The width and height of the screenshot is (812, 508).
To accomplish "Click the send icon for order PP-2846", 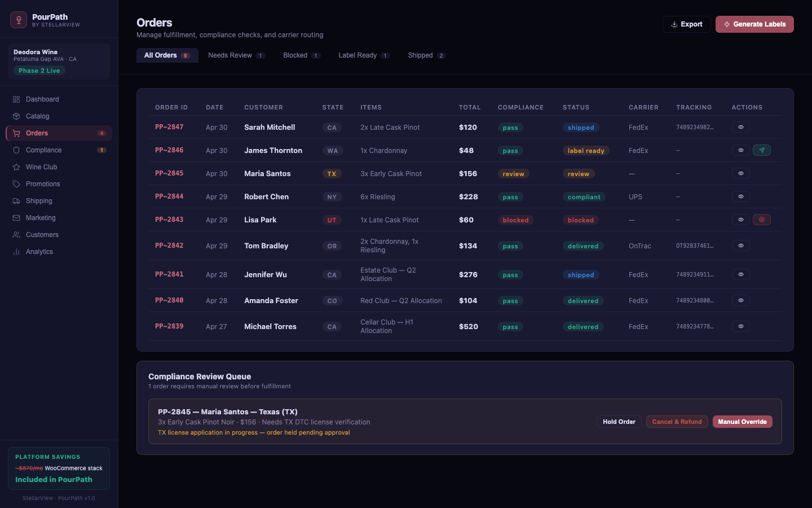I will [x=761, y=150].
